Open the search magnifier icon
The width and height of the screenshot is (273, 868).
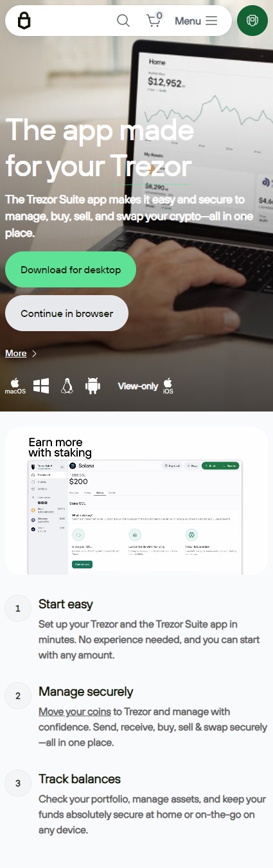pos(123,21)
